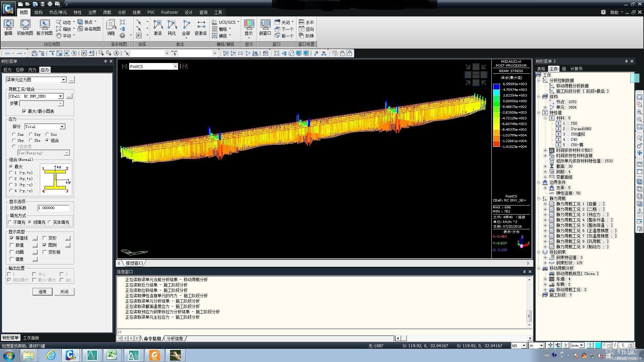The image size is (644, 362).
Task: Select the 1 (-y,+z) position radio
Action: click(x=11, y=173)
